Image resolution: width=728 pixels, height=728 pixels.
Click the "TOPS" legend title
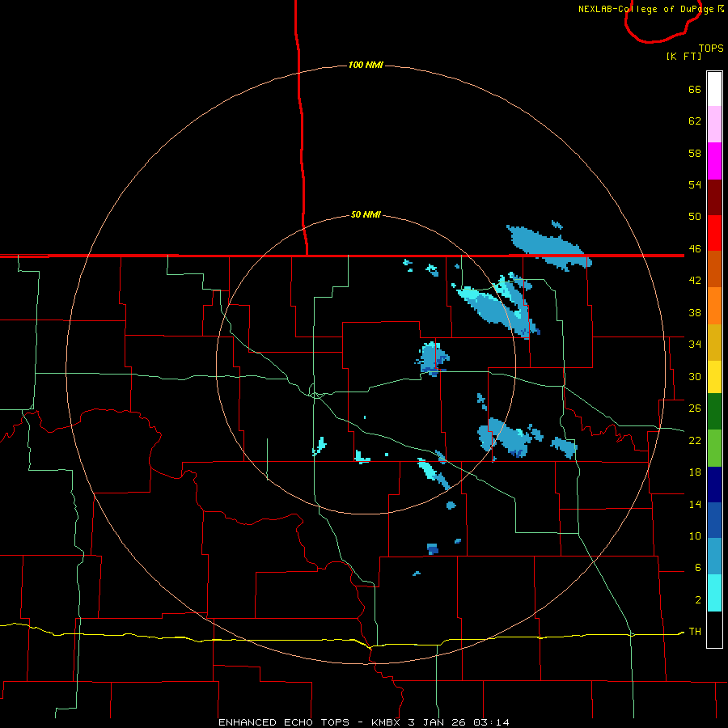pos(711,48)
